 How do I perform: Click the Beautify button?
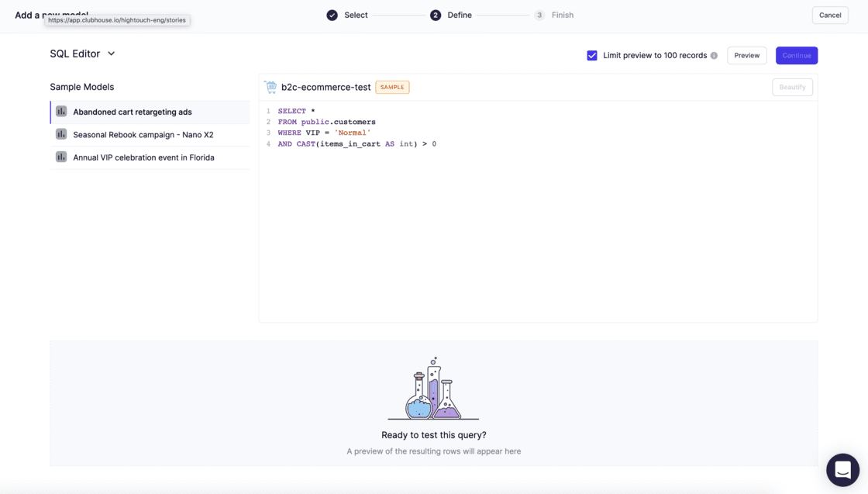tap(792, 87)
